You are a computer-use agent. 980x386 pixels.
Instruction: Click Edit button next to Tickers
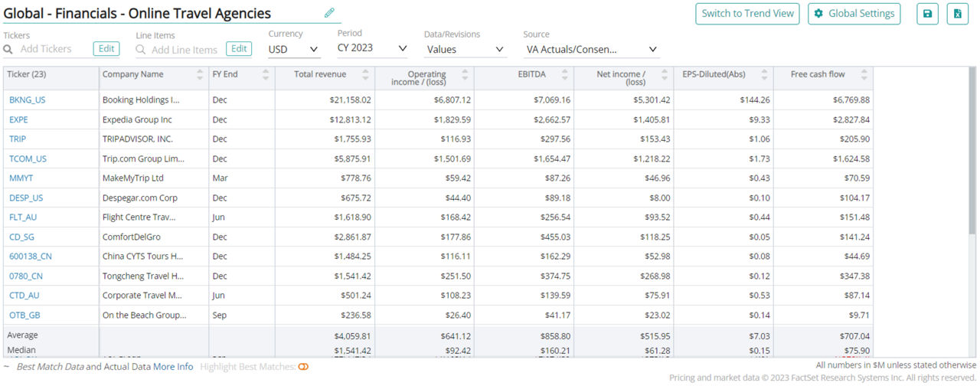point(106,49)
